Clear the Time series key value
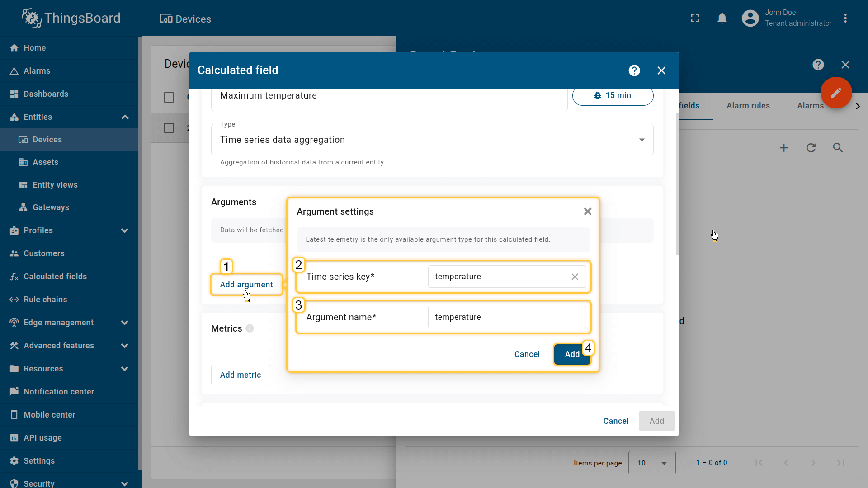This screenshot has width=868, height=488. [x=575, y=277]
